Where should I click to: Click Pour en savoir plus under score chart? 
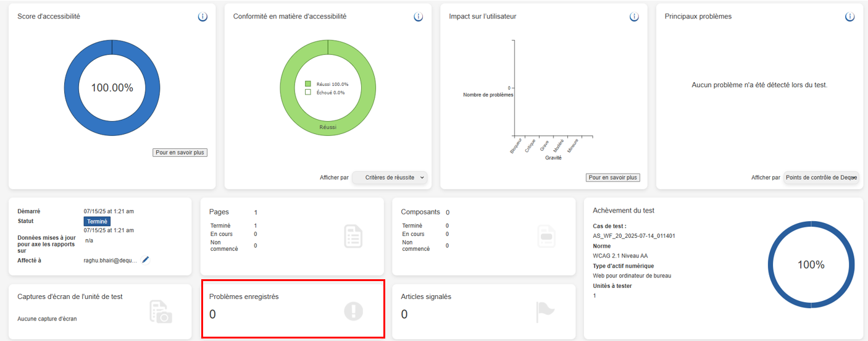(x=180, y=153)
